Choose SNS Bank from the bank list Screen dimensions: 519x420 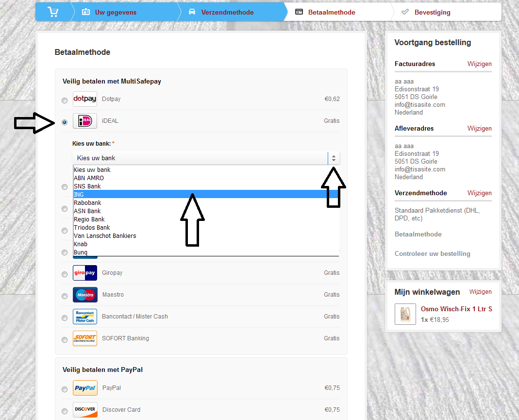(x=206, y=186)
